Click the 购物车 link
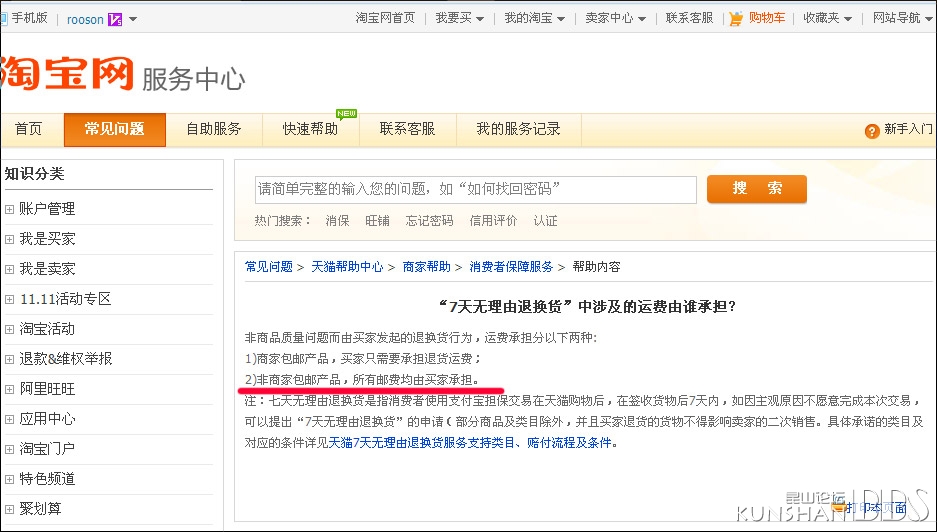937x532 pixels. [x=767, y=19]
